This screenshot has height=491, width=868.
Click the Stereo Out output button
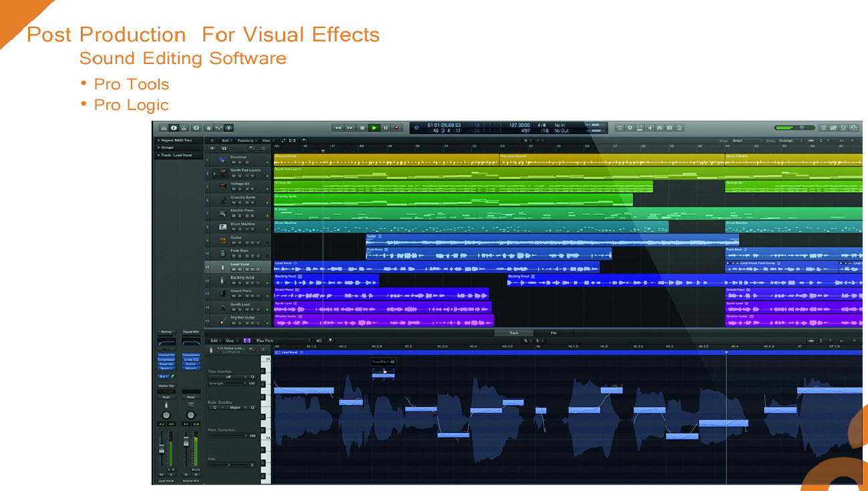[166, 386]
